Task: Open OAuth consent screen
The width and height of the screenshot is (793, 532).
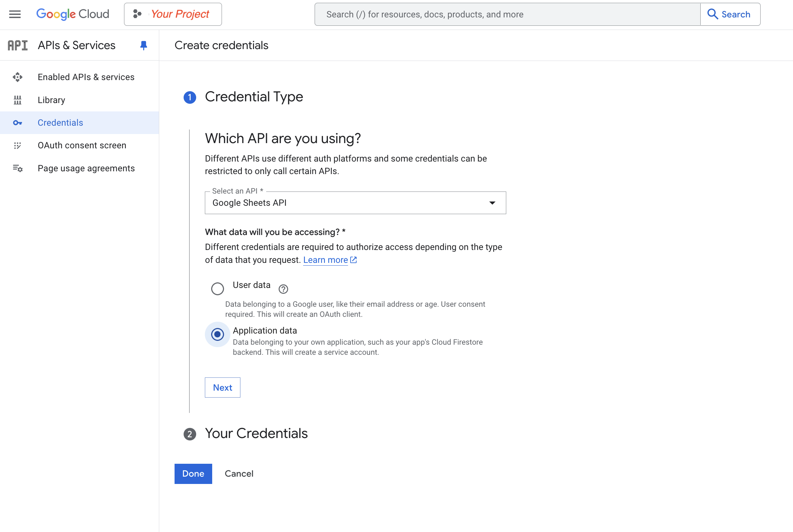Action: 79,145
